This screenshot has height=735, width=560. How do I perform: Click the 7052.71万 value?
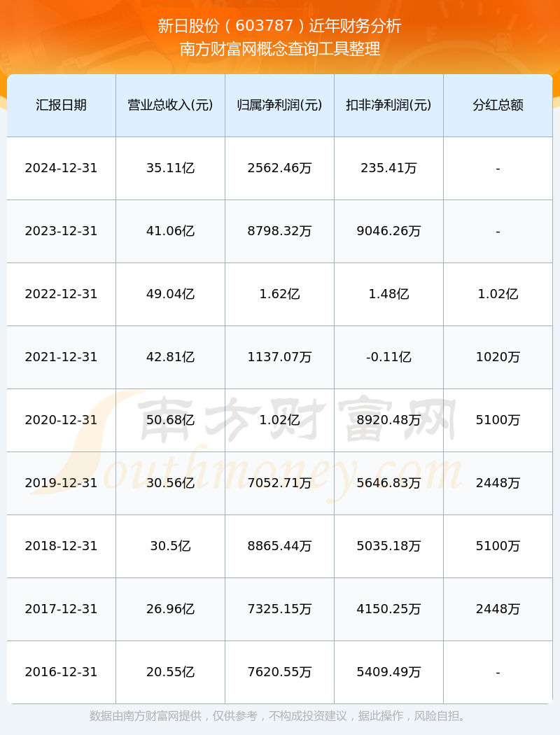click(280, 483)
